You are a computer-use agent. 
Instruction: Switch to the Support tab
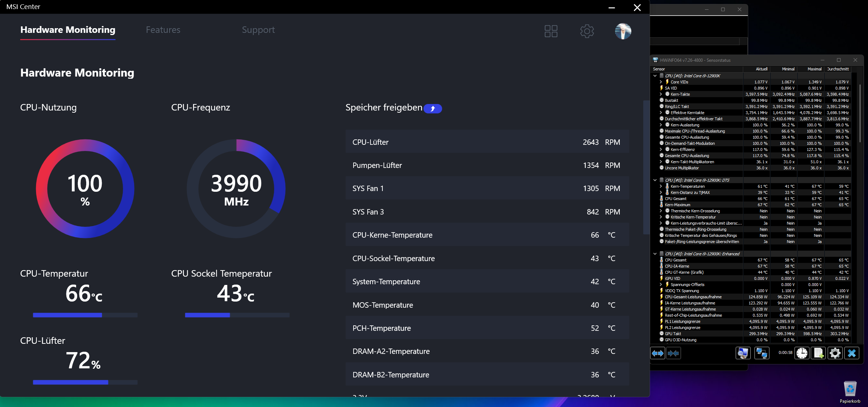pos(258,30)
